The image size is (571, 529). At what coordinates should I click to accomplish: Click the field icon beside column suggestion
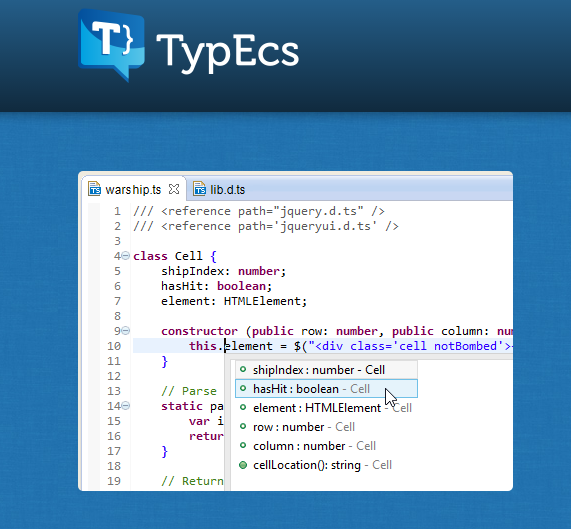point(243,445)
